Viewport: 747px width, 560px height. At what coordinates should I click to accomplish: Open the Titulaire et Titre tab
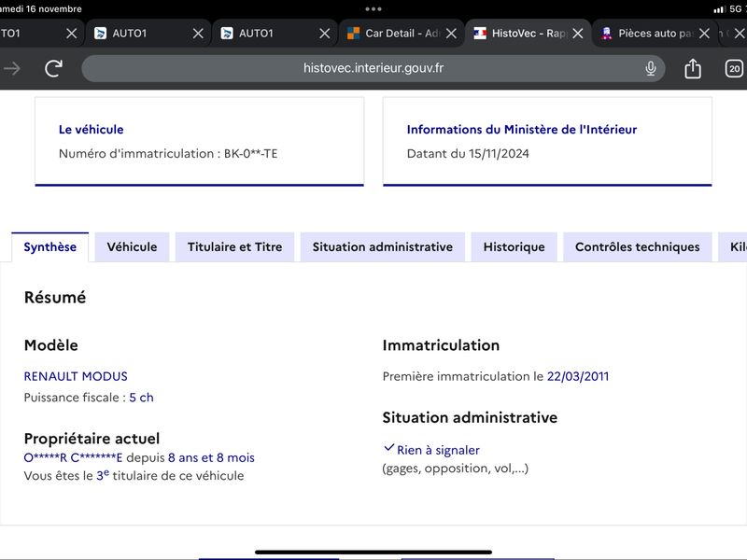[x=235, y=247]
